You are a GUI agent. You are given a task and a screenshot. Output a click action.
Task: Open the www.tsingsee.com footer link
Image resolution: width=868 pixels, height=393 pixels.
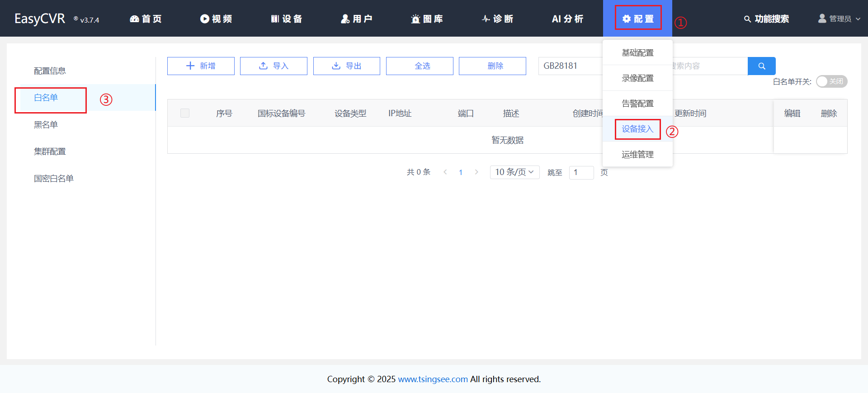pos(433,379)
